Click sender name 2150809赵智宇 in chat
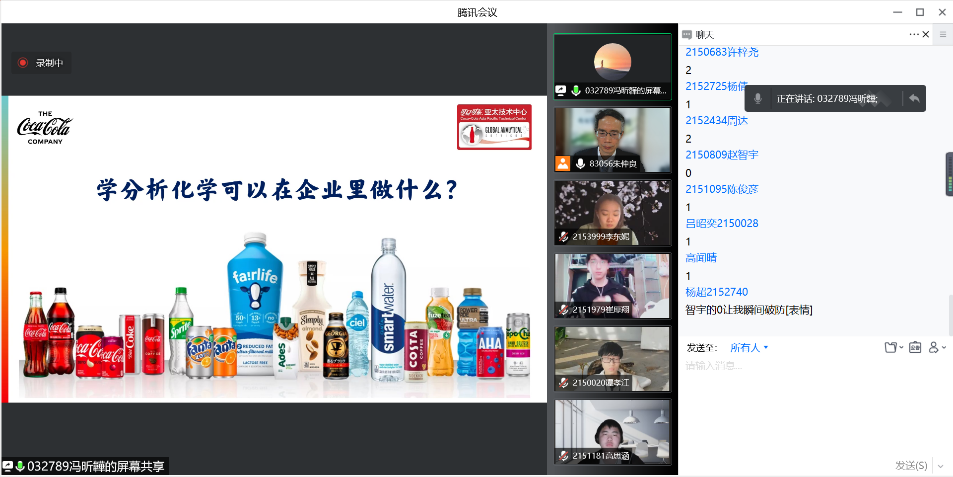 coord(721,155)
